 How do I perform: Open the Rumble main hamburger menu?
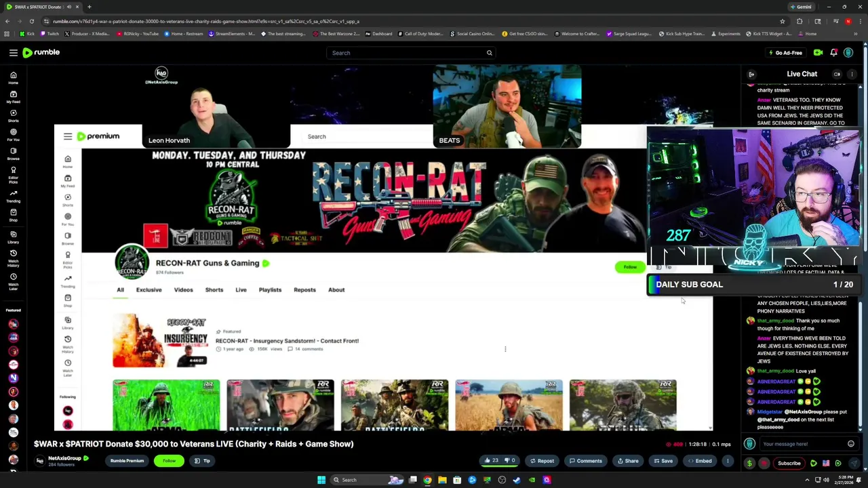(13, 52)
